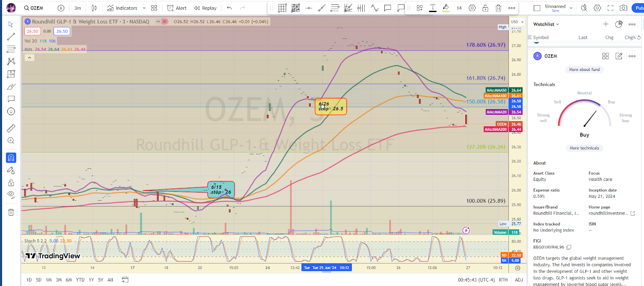Click the More about fund button
The height and width of the screenshot is (286, 644).
click(x=584, y=69)
